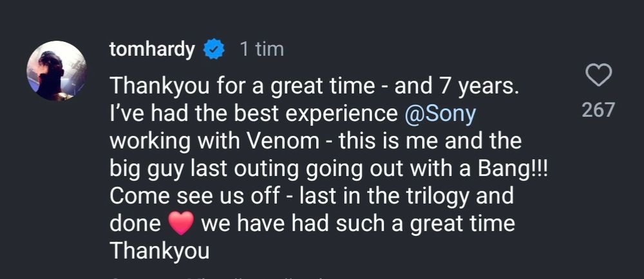Click the red heart emoji in comment
The height and width of the screenshot is (279, 644).
[x=181, y=224]
